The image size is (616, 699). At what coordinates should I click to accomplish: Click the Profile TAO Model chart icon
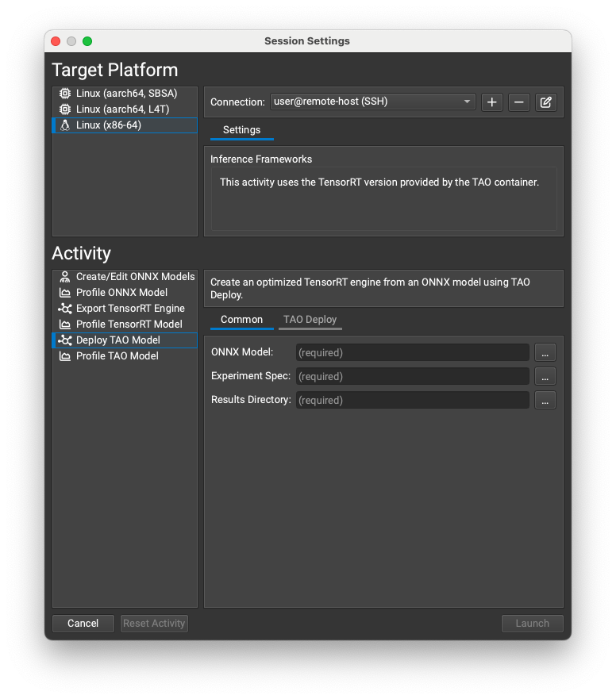[x=64, y=355]
